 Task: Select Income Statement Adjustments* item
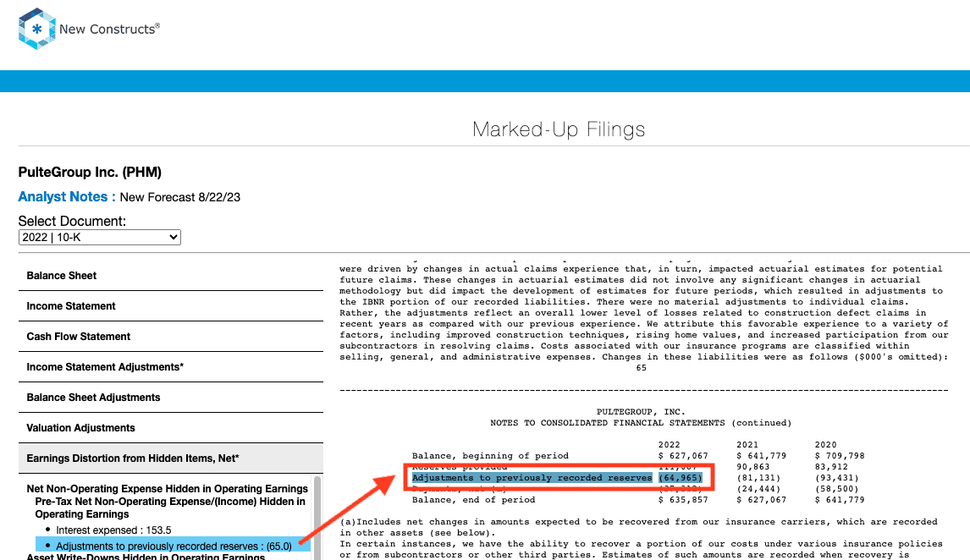[x=171, y=367]
